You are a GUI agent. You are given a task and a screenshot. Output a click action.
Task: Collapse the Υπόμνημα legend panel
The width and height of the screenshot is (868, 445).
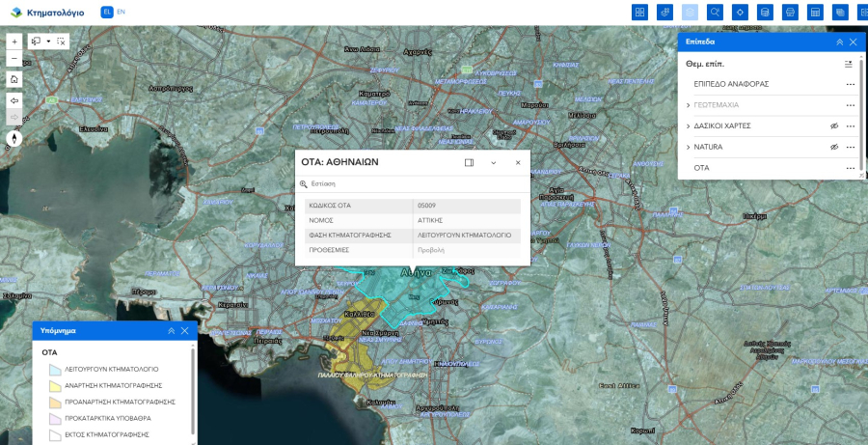pyautogui.click(x=171, y=330)
